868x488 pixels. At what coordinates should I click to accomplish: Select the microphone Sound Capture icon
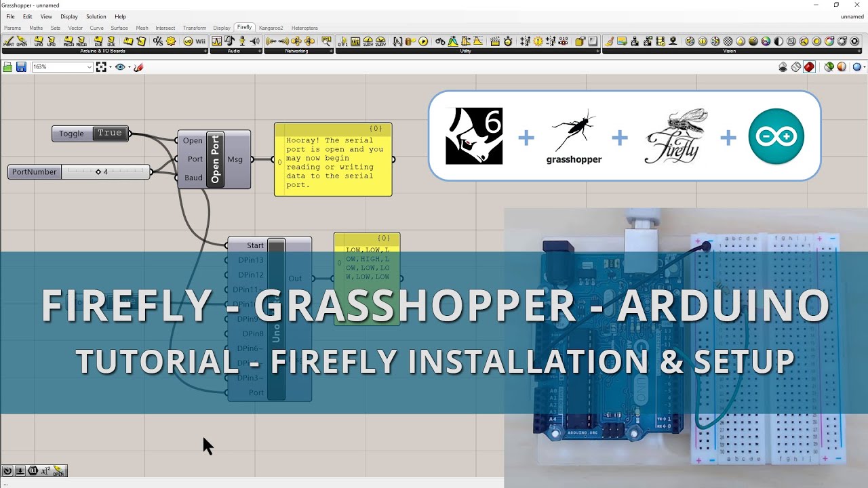(x=242, y=41)
